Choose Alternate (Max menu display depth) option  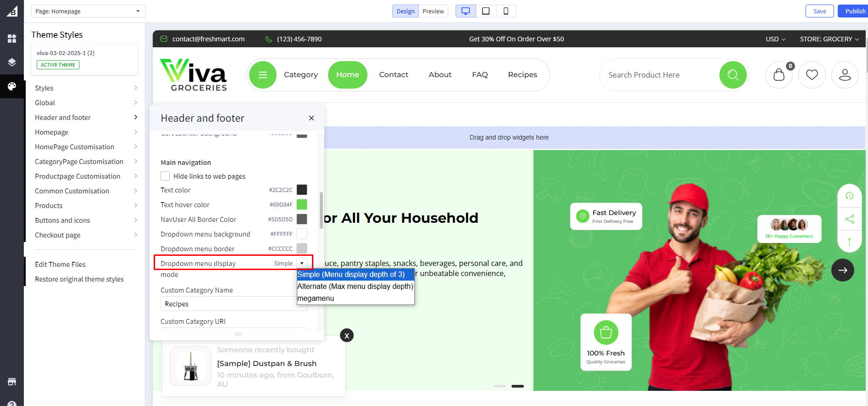pyautogui.click(x=355, y=287)
